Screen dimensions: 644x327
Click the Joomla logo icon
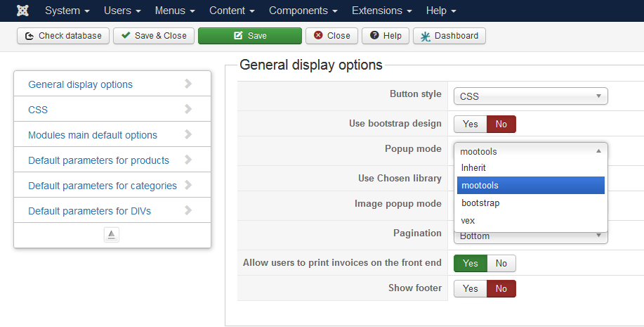click(x=22, y=11)
